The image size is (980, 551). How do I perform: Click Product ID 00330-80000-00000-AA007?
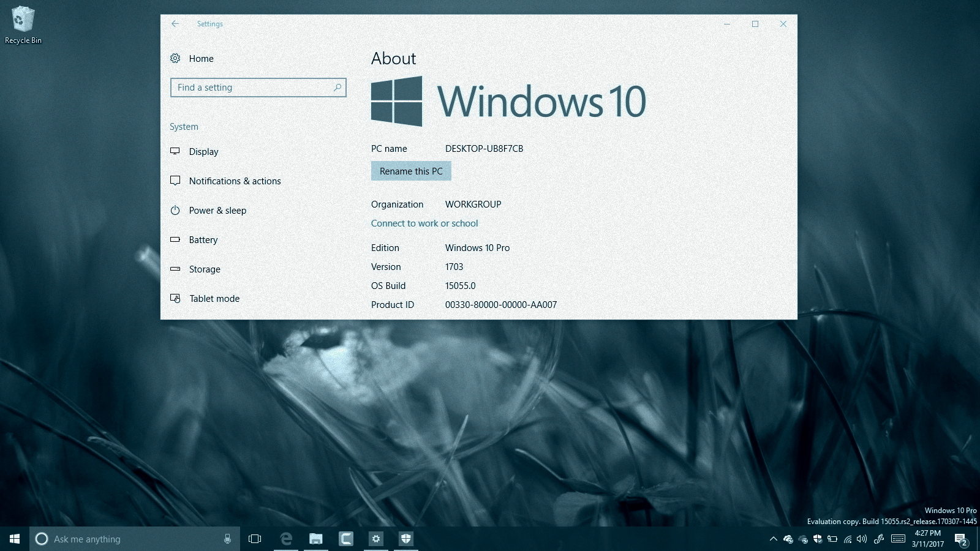(x=501, y=305)
